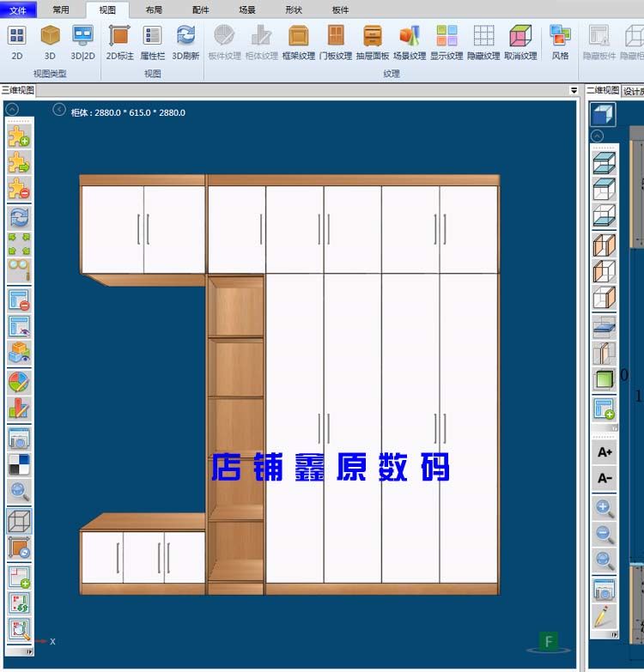Collapse the left toolbar with round chevron
The image size is (644, 672).
pyautogui.click(x=12, y=109)
